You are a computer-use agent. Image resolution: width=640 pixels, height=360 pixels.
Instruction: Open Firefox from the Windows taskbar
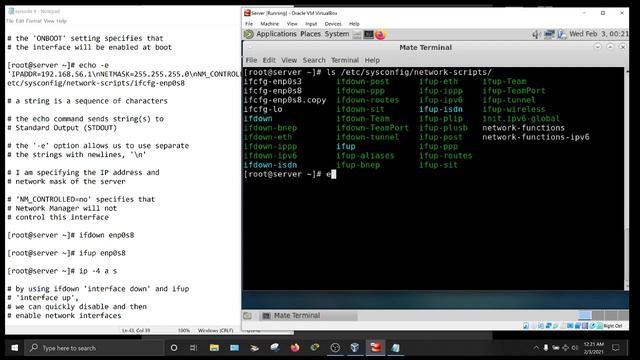pyautogui.click(x=295, y=348)
